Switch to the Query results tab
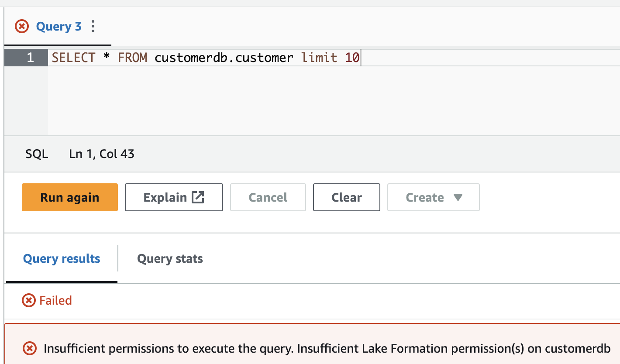Screen dimensions: 620x364 click(x=62, y=259)
